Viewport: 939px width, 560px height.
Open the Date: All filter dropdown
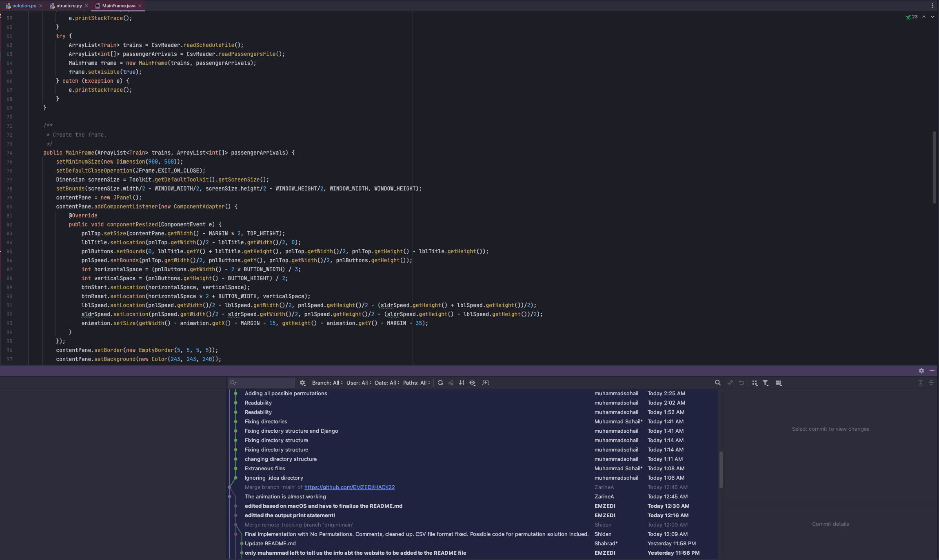pyautogui.click(x=387, y=383)
